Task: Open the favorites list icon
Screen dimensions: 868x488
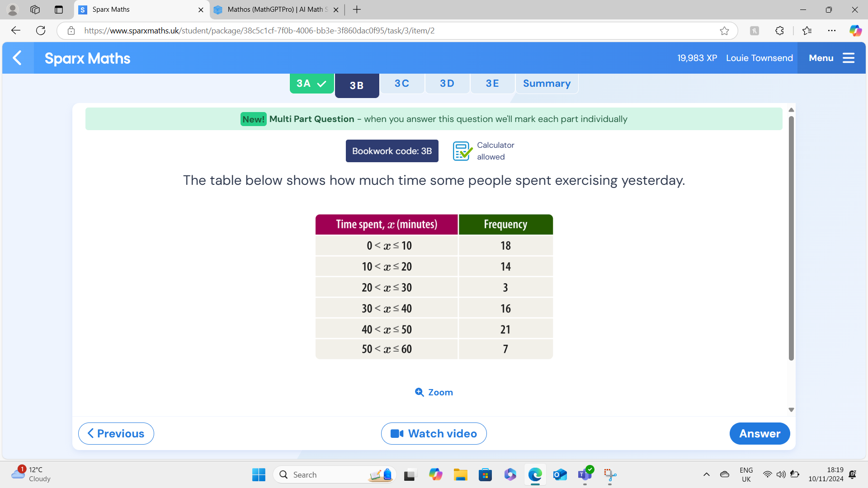Action: 807,31
